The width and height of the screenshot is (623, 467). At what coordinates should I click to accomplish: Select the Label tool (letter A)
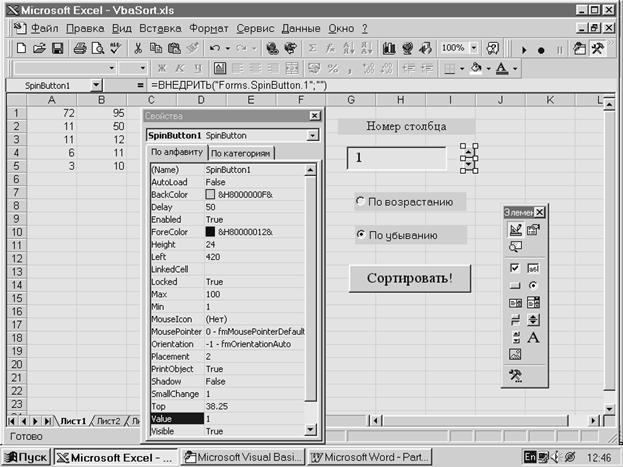coord(533,337)
